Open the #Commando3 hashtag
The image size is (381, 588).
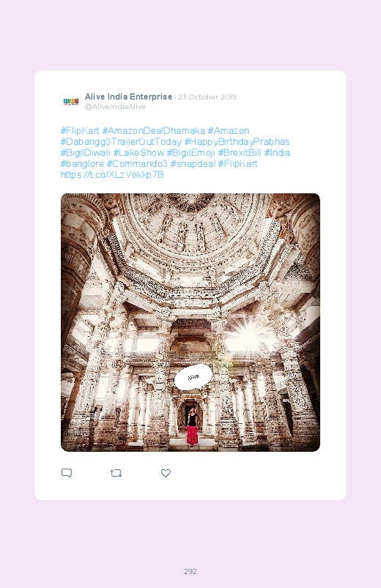point(137,163)
